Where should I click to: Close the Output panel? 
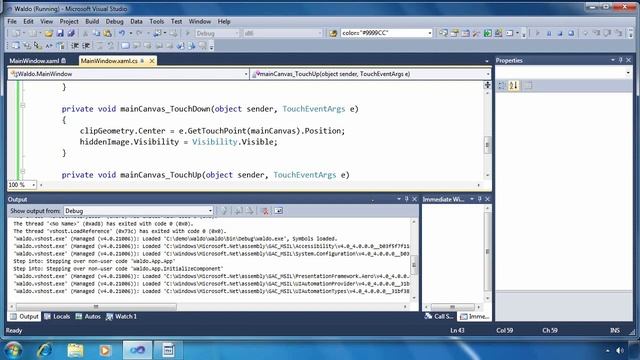414,199
